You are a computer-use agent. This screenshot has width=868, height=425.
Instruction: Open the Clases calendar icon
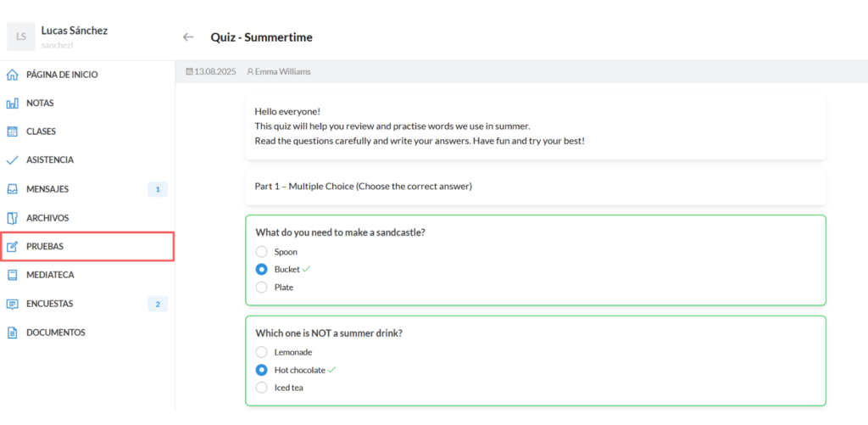tap(13, 131)
